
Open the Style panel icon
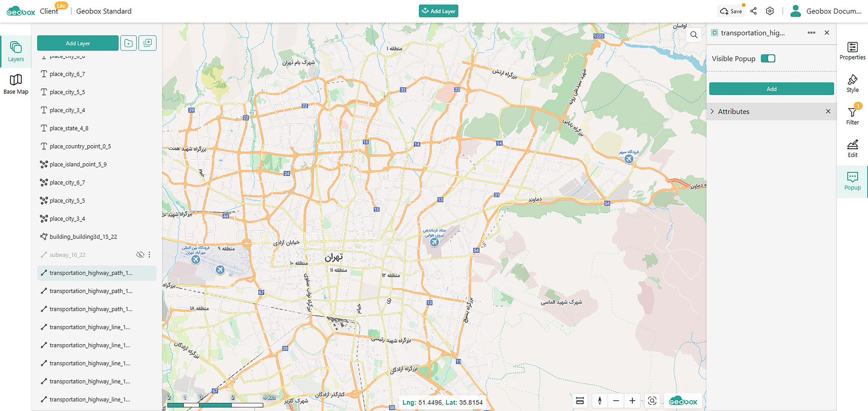[852, 83]
